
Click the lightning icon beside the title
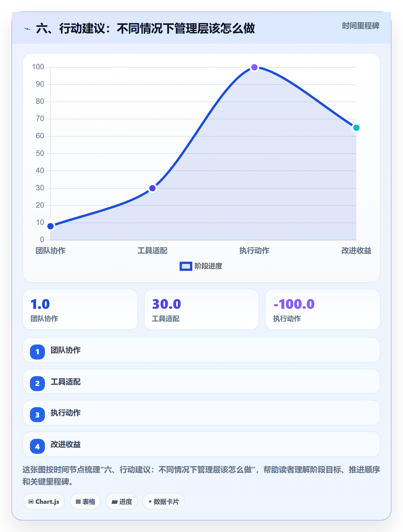point(27,29)
